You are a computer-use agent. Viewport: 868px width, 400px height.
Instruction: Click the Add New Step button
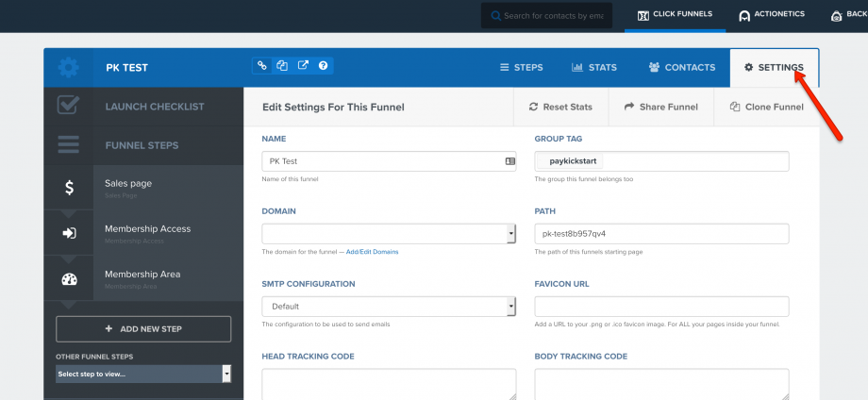[143, 328]
